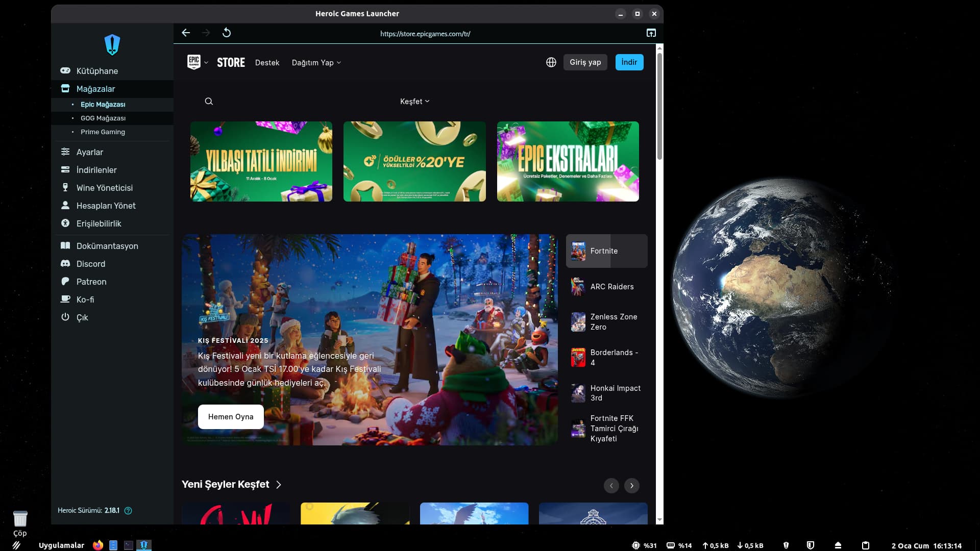Click the help icon beside Heroic version

[x=128, y=511]
